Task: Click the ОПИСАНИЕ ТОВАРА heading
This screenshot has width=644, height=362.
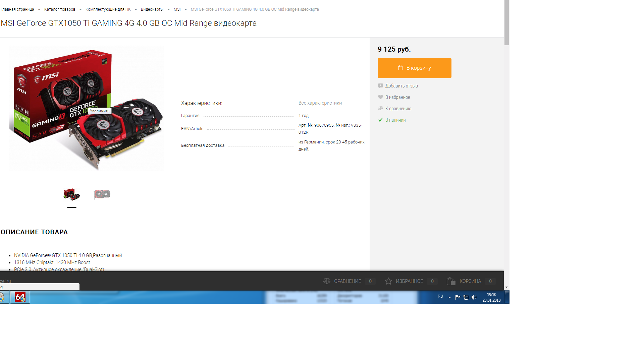Action: (34, 232)
